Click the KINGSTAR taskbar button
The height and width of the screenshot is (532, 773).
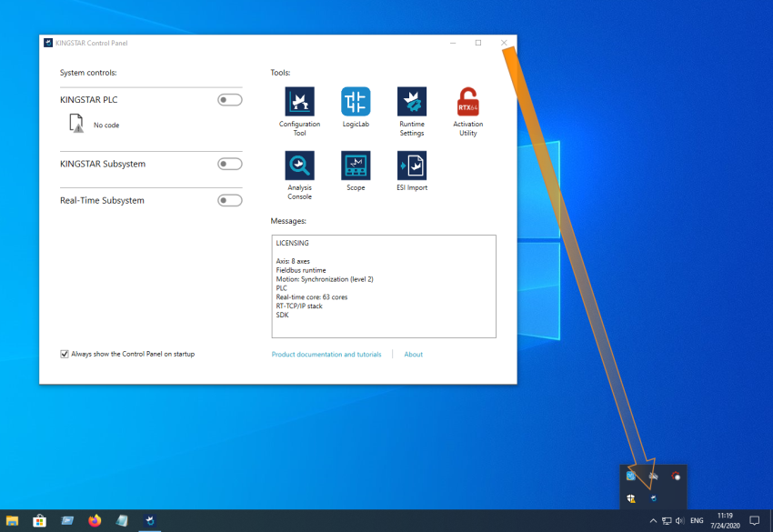pyautogui.click(x=150, y=521)
